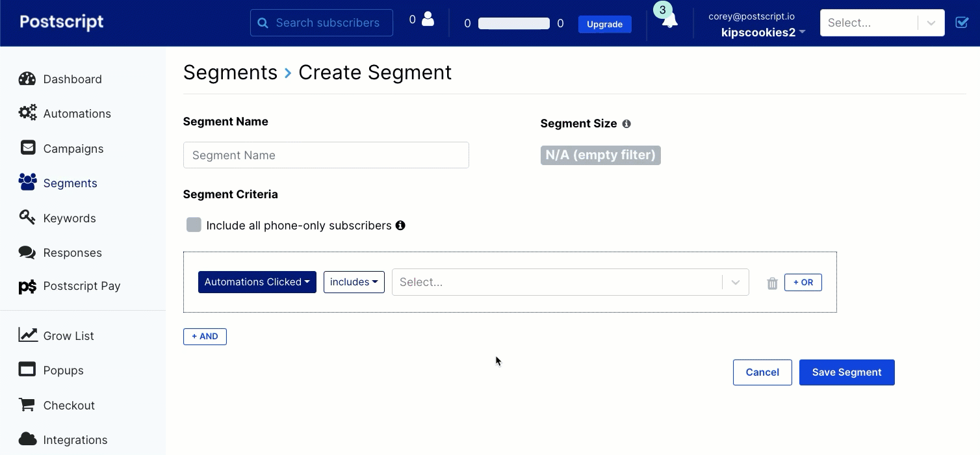Go to Keywords in sidebar
The height and width of the screenshot is (455, 980).
pyautogui.click(x=70, y=218)
